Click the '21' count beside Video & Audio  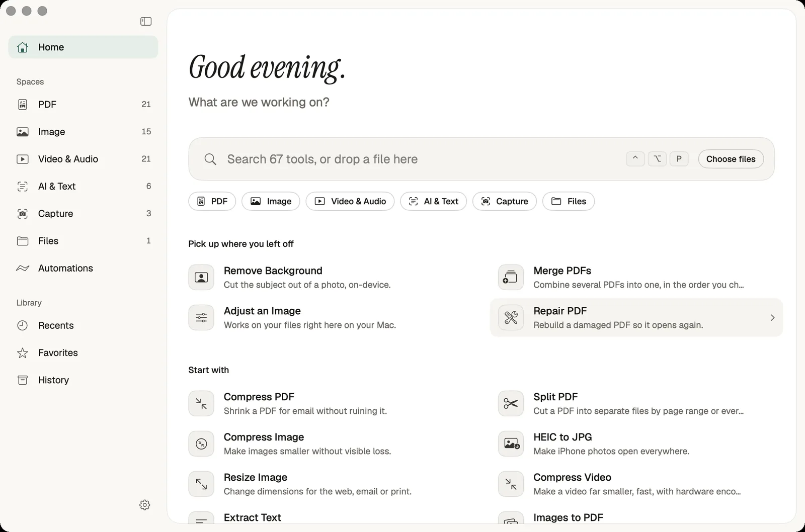[146, 159]
